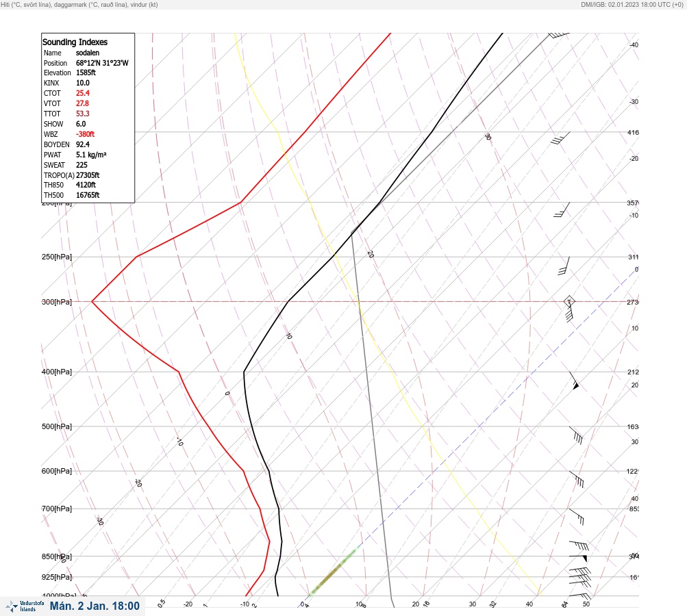Click the PWAT value 5.1 kg/m²
Image resolution: width=687 pixels, height=616 pixels.
pyautogui.click(x=91, y=155)
